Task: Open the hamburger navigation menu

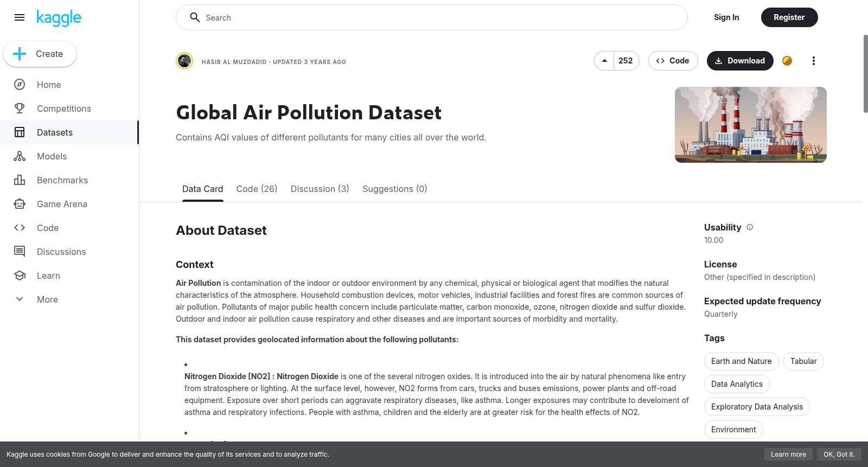Action: click(x=20, y=17)
